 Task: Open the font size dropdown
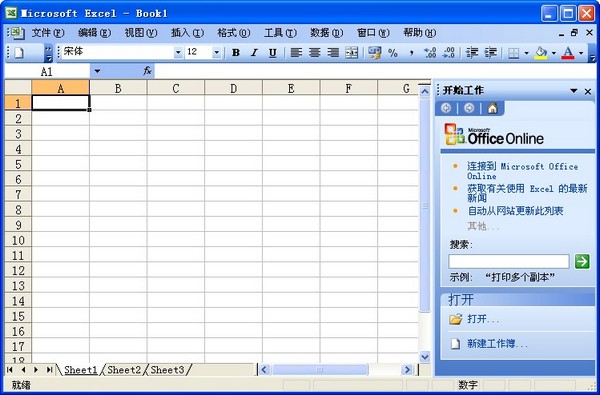click(x=217, y=53)
